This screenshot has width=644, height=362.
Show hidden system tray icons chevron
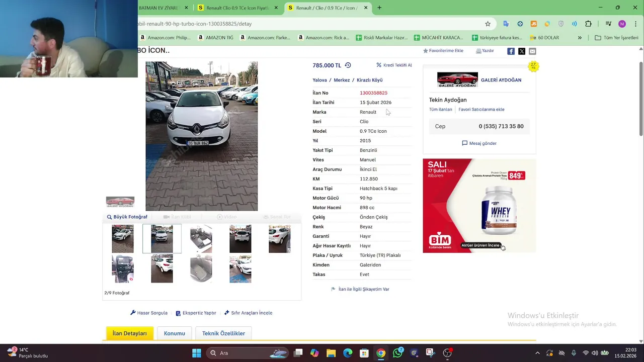click(x=537, y=353)
